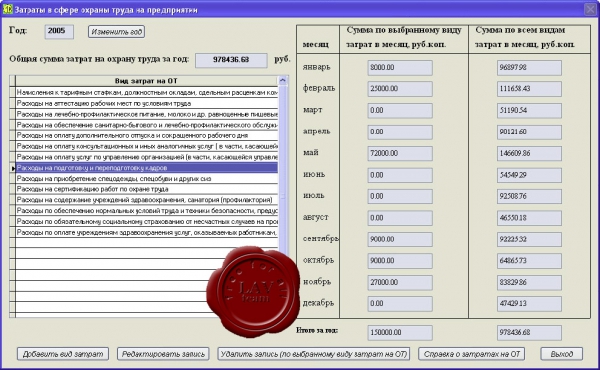This screenshot has height=370, width=600.
Task: Click the app icon in title bar
Action: [x=7, y=9]
